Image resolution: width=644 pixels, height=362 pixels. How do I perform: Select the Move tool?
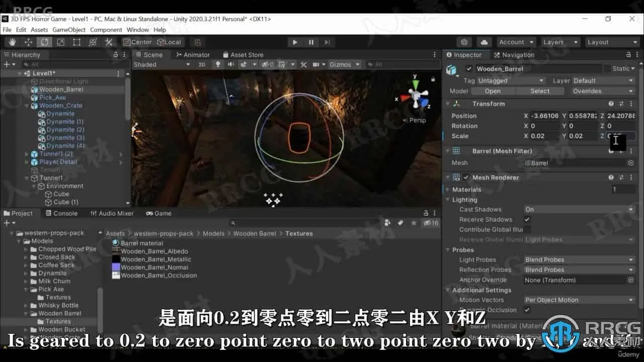(x=28, y=42)
